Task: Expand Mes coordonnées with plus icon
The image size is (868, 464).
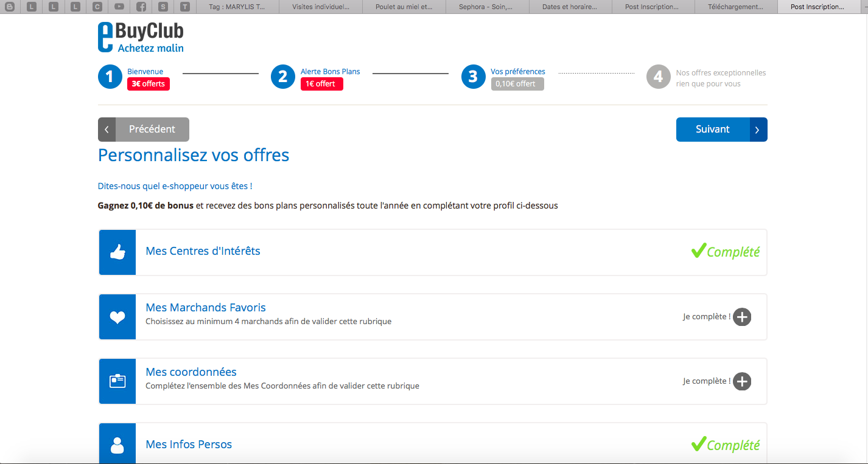Action: click(x=742, y=381)
